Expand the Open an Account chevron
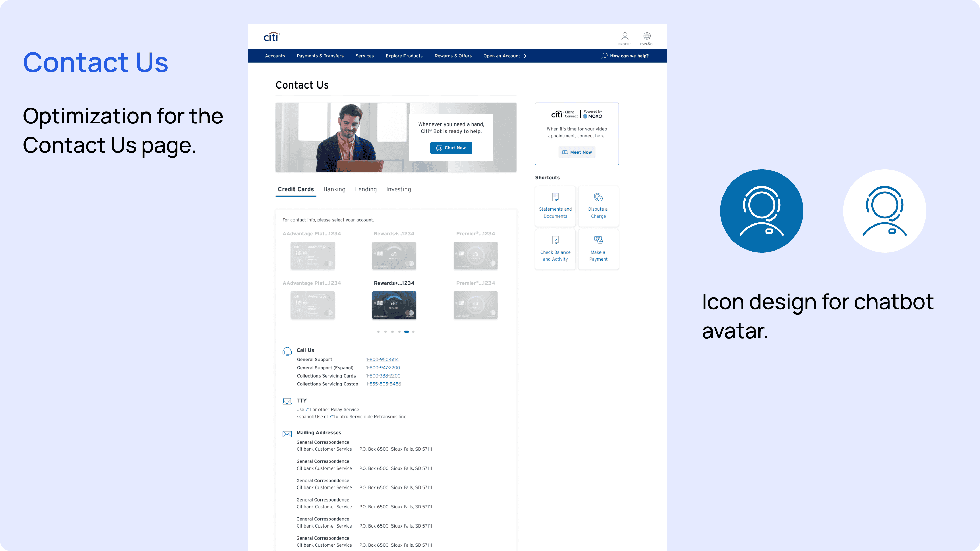Screen dimensions: 980x551 [525, 56]
